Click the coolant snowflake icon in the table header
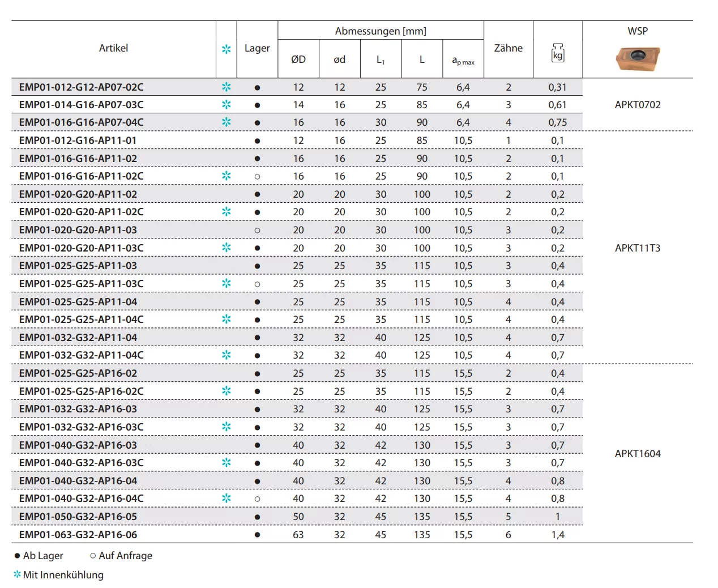Image resolution: width=718 pixels, height=588 pixels. coord(226,49)
